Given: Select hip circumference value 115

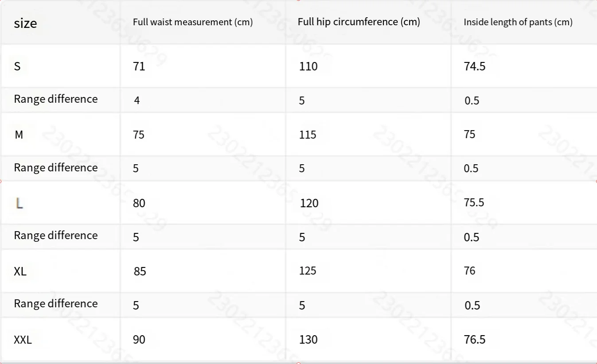Looking at the screenshot, I should 307,135.
